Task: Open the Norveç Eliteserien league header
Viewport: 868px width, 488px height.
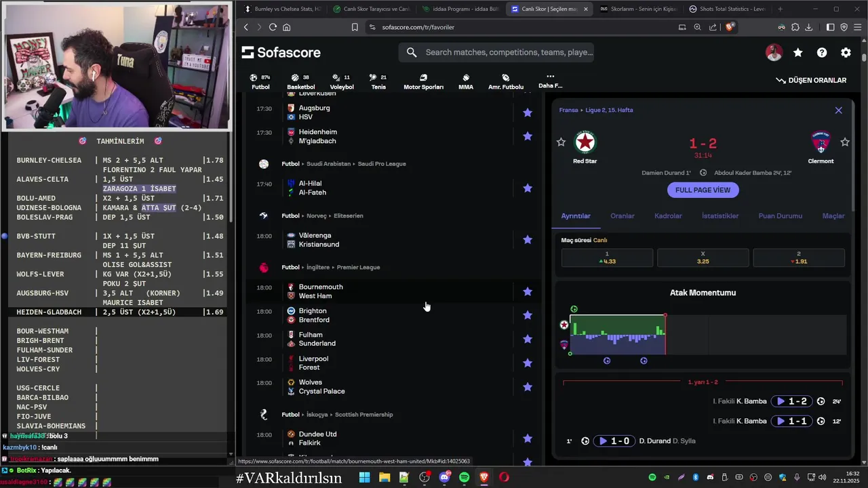Action: tap(323, 216)
